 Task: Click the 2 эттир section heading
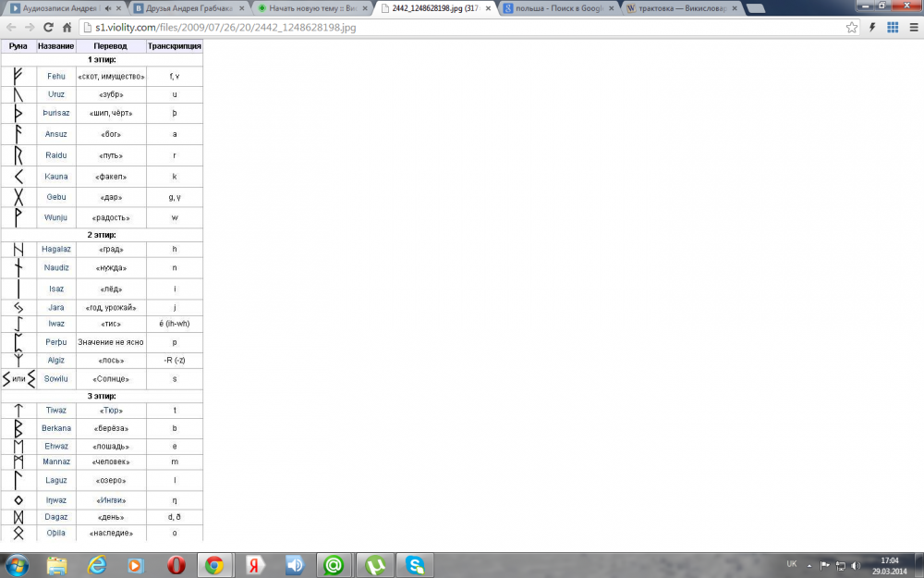point(102,235)
